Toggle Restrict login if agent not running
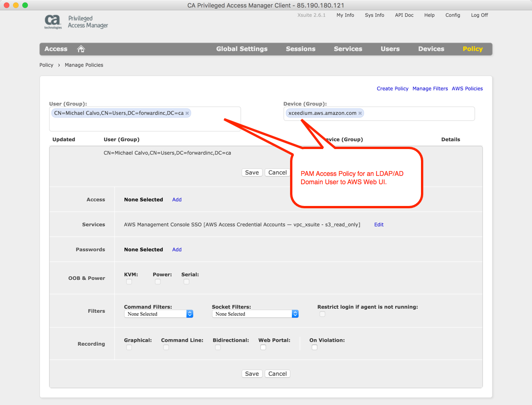532x405 pixels. pyautogui.click(x=322, y=314)
